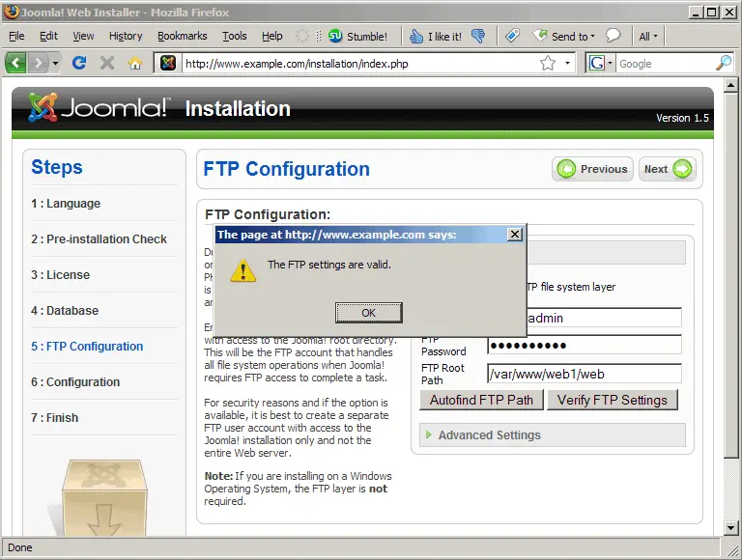This screenshot has height=560, width=742.
Task: Select step 1 : Language
Action: tap(66, 204)
